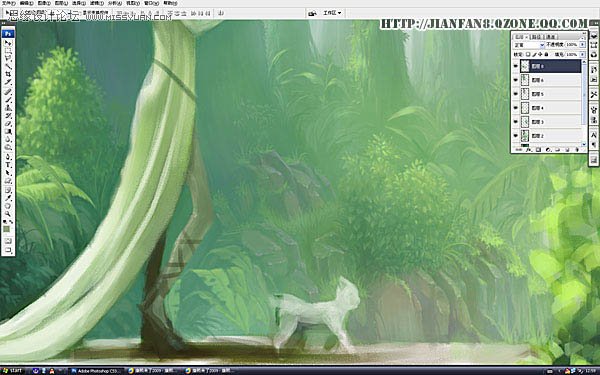The height and width of the screenshot is (375, 600).
Task: Toggle Quick Mask mode in toolbox
Action: pyautogui.click(x=8, y=240)
